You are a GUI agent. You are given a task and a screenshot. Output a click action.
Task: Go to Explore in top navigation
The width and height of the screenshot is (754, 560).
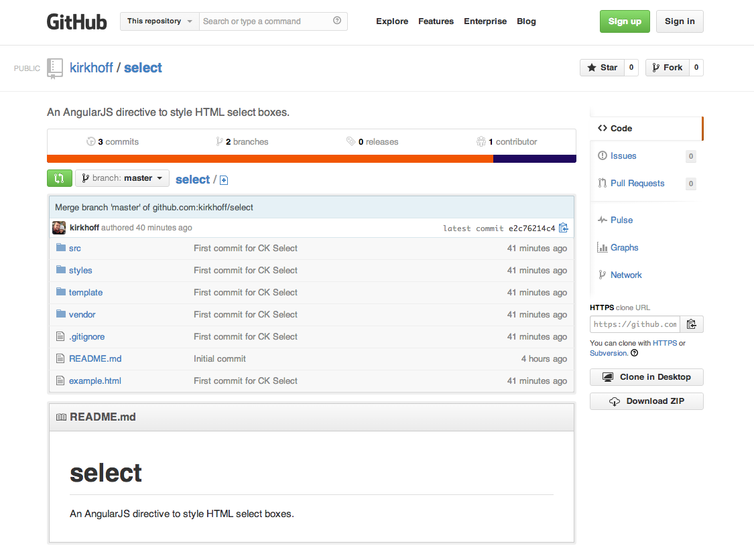click(x=392, y=21)
